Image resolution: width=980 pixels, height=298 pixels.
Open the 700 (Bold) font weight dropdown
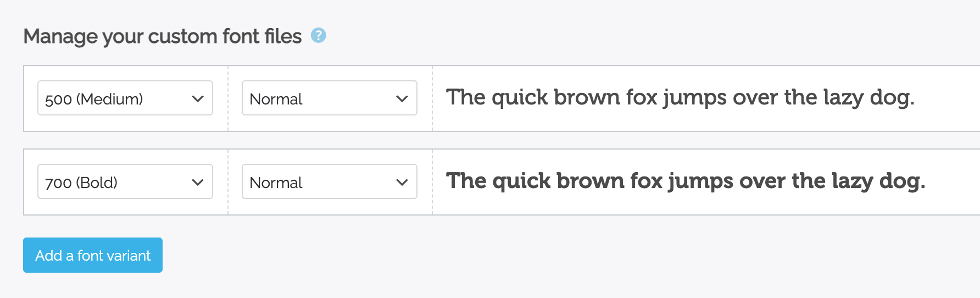[x=125, y=181]
